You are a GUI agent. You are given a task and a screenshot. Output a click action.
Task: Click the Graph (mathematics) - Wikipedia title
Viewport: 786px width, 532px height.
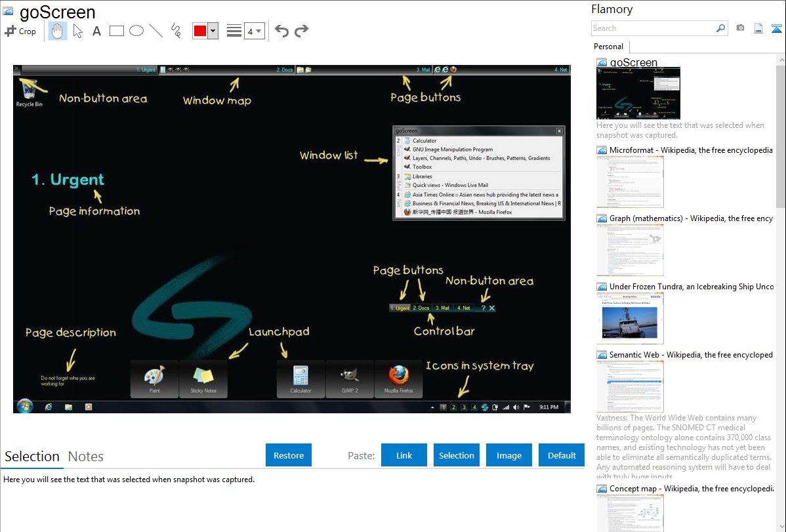[x=691, y=218]
